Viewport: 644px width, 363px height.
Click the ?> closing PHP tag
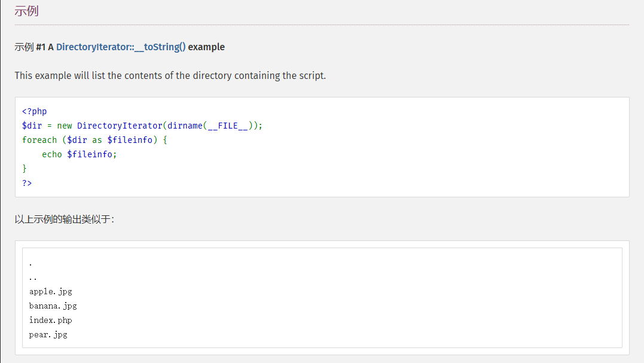point(27,183)
